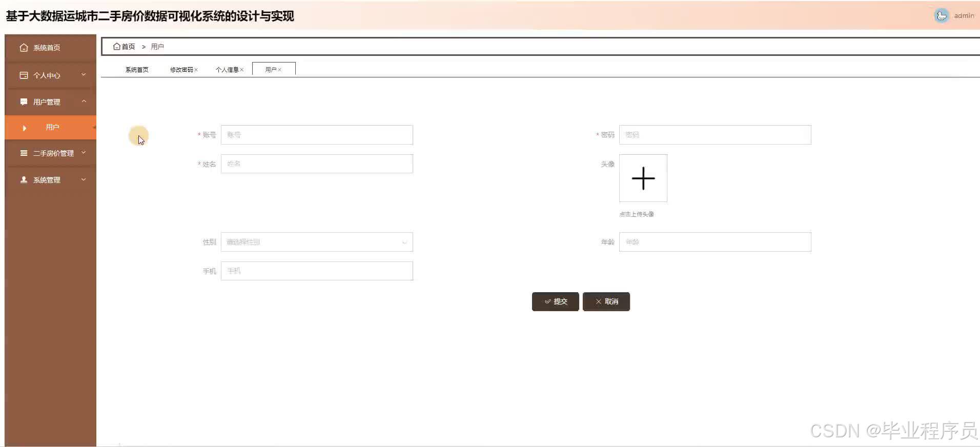Close the 修改密码 tab
This screenshot has height=447, width=980.
click(196, 70)
